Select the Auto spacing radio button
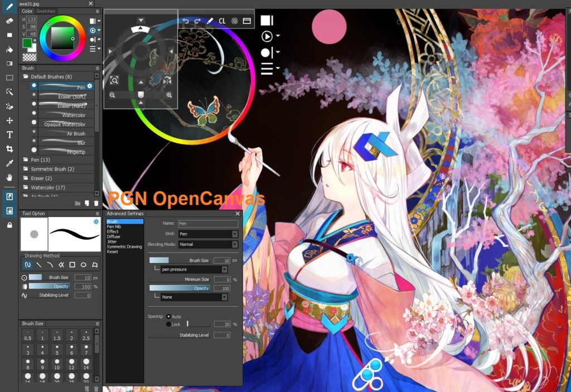Viewport: 571px width, 392px height. [x=168, y=316]
